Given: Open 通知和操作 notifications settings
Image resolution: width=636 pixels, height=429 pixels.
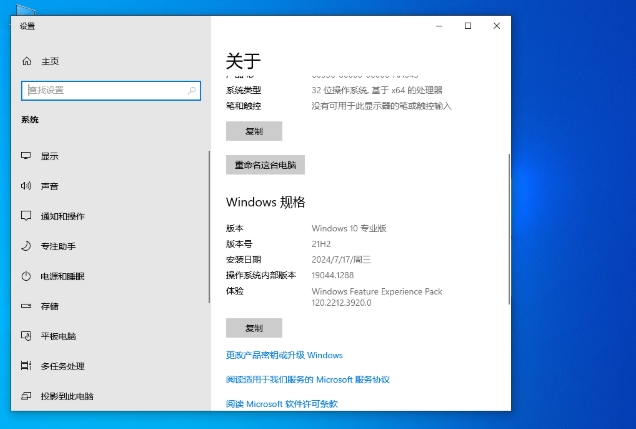Looking at the screenshot, I should [x=62, y=216].
